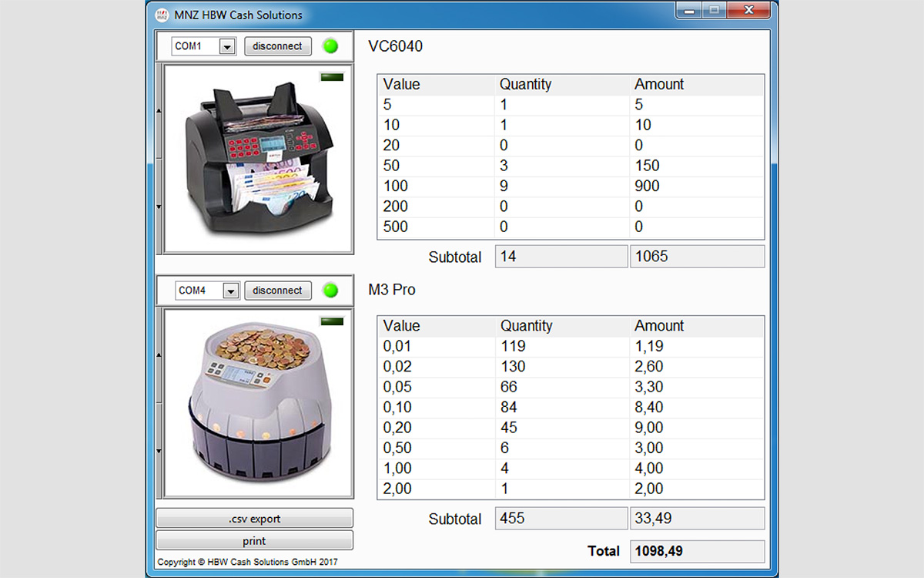Image resolution: width=924 pixels, height=578 pixels.
Task: Click the print button
Action: 254,541
